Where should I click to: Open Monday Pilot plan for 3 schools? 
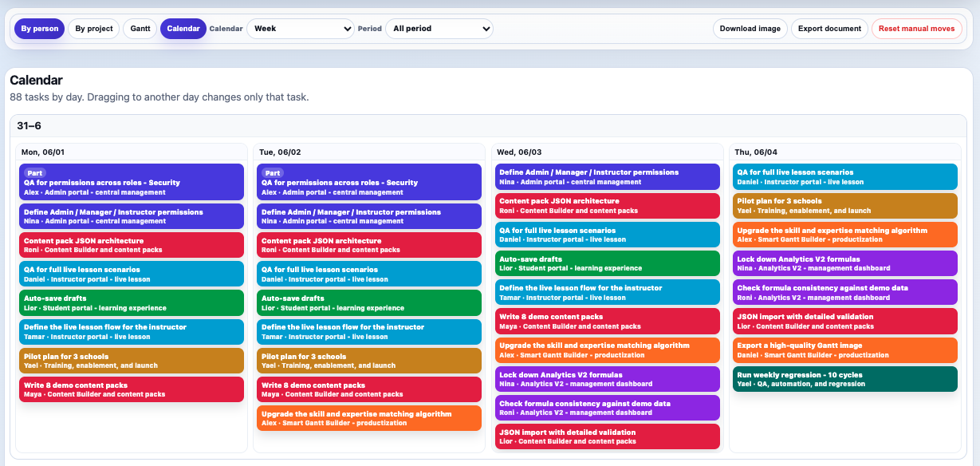coord(132,361)
